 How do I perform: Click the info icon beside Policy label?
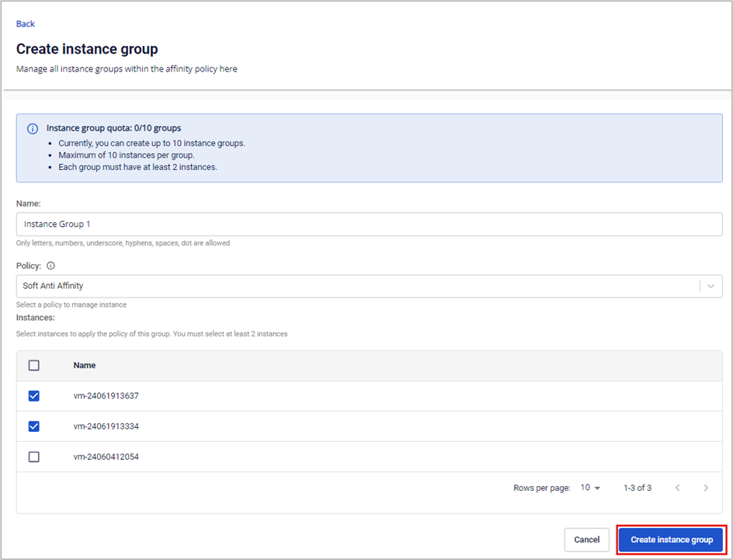click(x=51, y=266)
